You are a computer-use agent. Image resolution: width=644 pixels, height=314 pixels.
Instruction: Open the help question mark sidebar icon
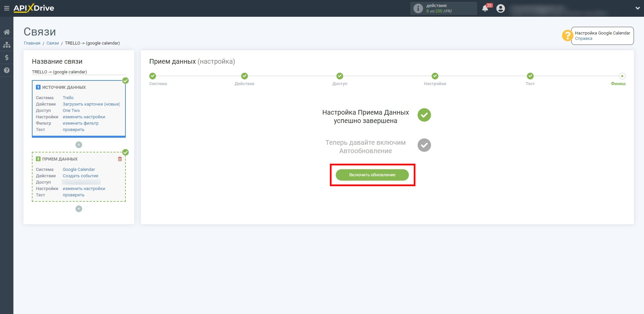click(7, 70)
